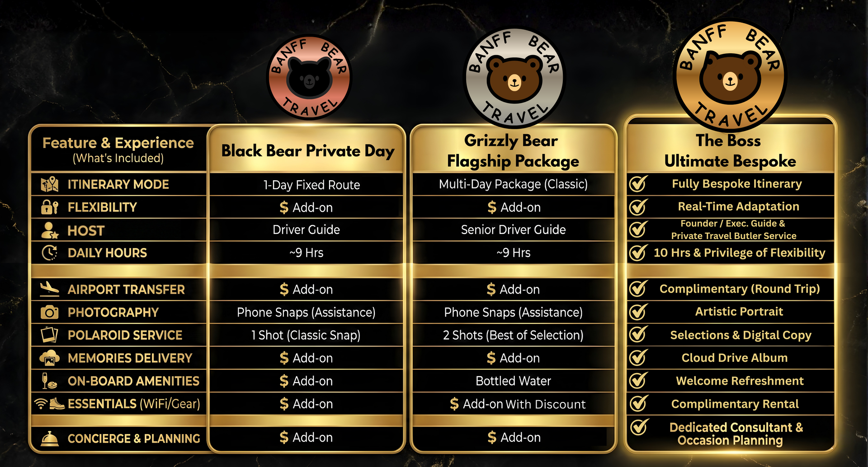Click the clock icon beside Daily Hours
Screen dimensions: 868x467
pos(50,252)
